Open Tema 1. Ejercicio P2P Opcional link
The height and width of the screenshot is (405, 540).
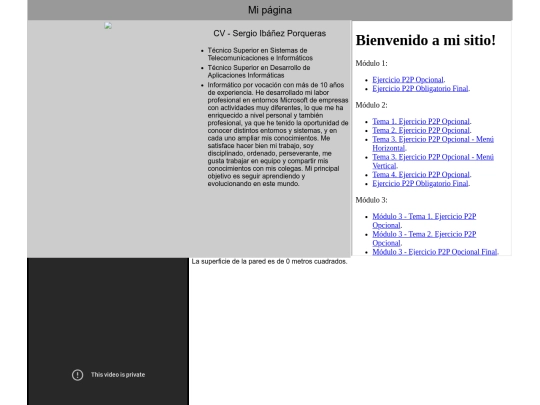click(x=421, y=121)
